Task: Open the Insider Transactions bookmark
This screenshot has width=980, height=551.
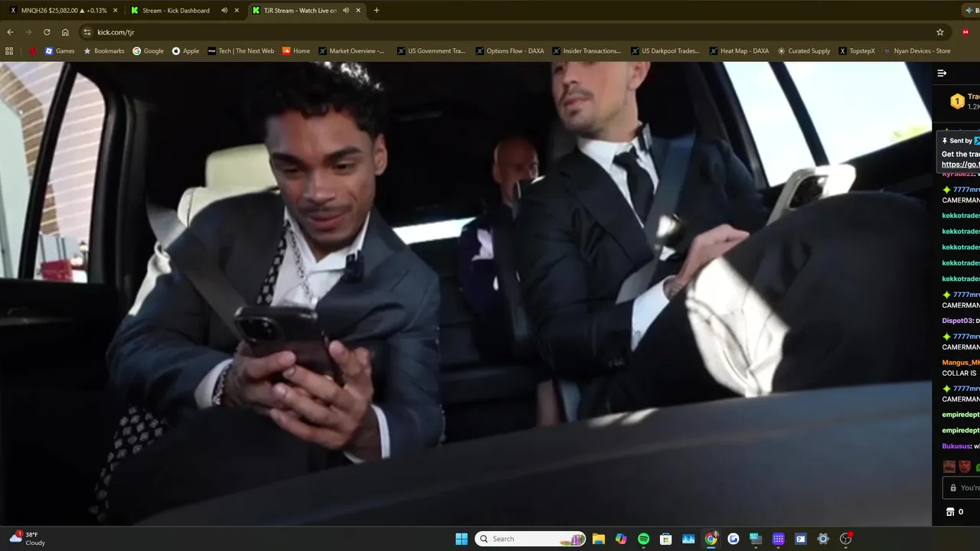Action: (586, 51)
